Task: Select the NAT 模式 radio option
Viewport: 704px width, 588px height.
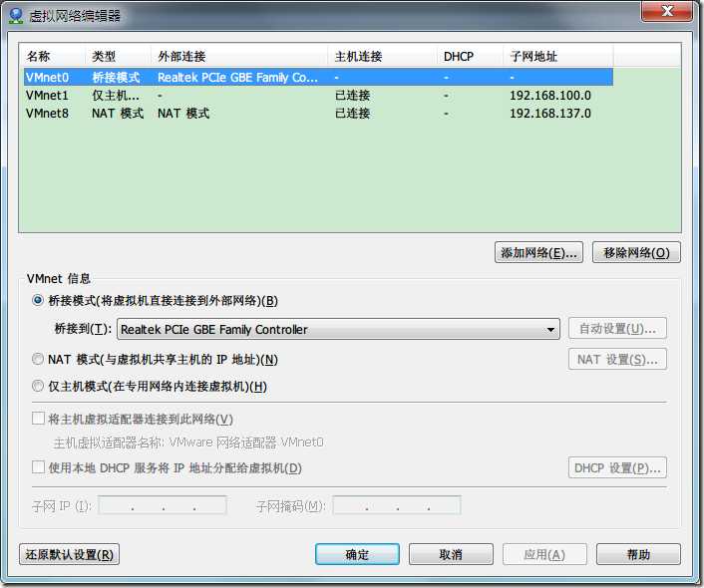Action: pyautogui.click(x=38, y=359)
